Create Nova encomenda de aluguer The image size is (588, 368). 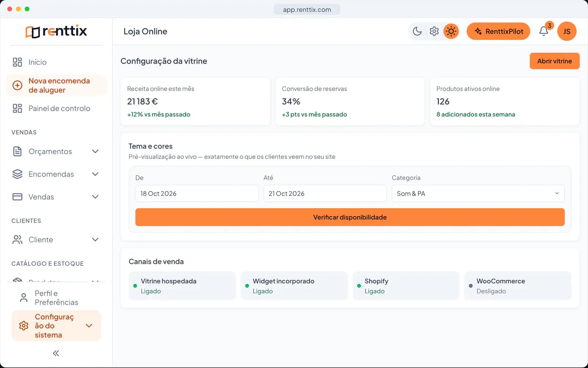click(56, 85)
